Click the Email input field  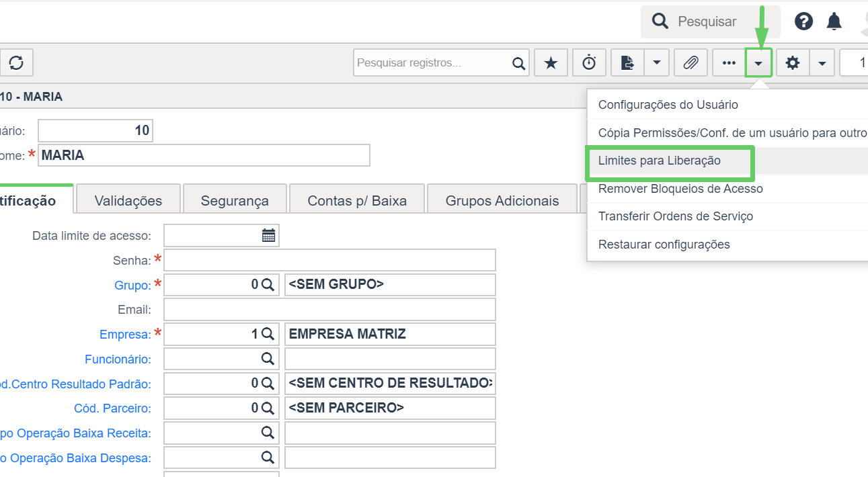[x=329, y=309]
